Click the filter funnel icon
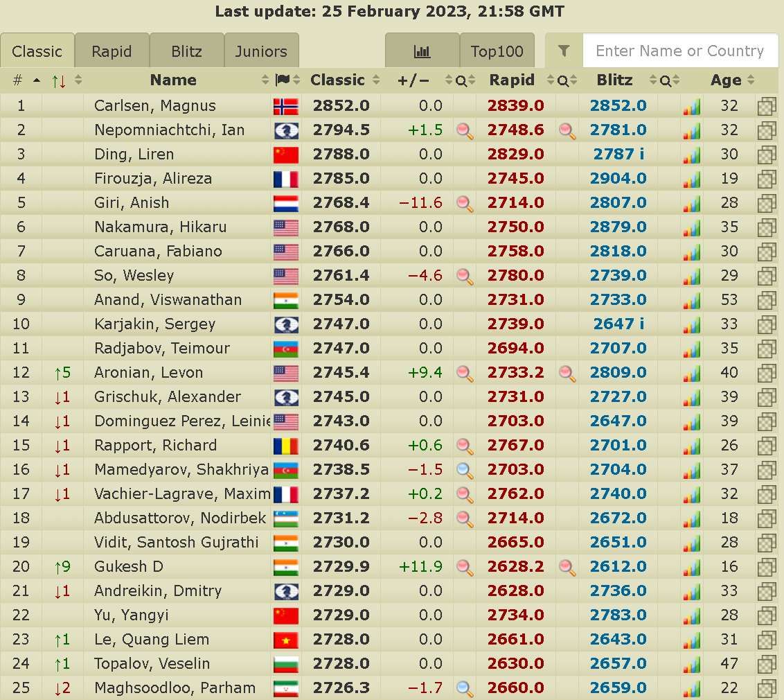The width and height of the screenshot is (784, 700). pyautogui.click(x=564, y=51)
